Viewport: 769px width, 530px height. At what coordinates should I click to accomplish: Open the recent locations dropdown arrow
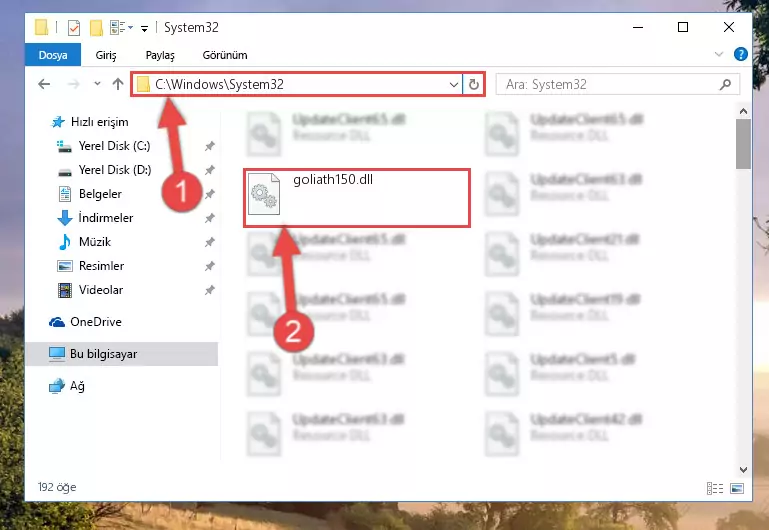tap(97, 84)
